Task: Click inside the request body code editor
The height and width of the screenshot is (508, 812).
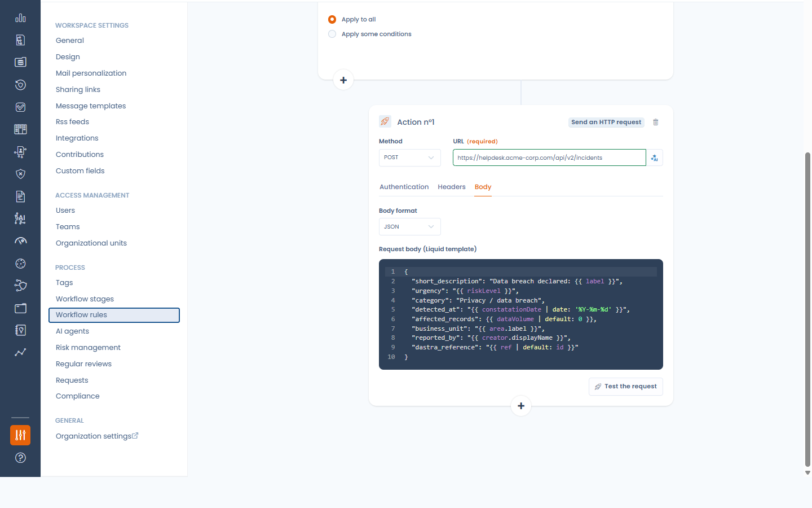Action: tap(521, 314)
